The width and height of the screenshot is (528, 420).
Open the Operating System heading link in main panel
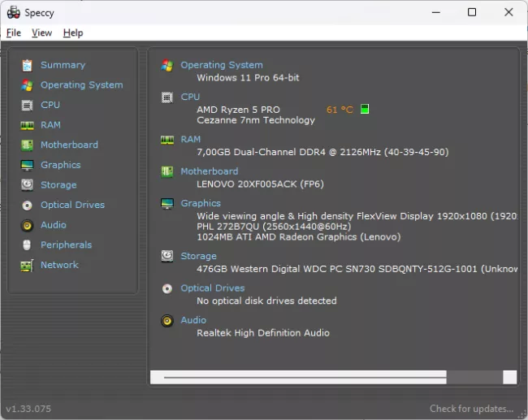(221, 65)
